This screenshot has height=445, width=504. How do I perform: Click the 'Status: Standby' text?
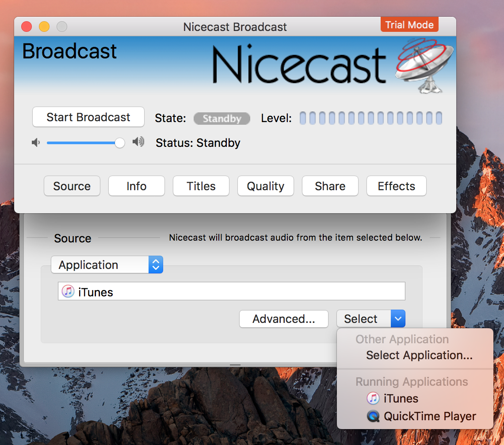point(198,143)
